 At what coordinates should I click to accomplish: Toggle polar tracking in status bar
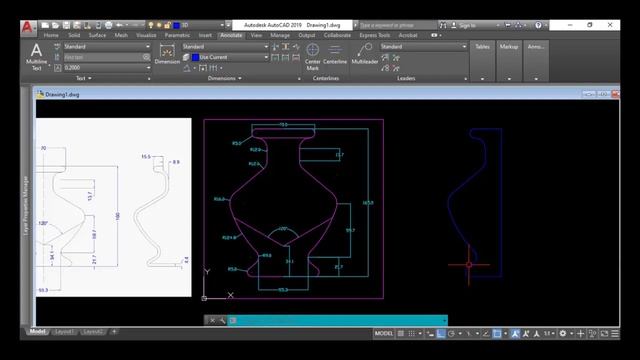[451, 333]
